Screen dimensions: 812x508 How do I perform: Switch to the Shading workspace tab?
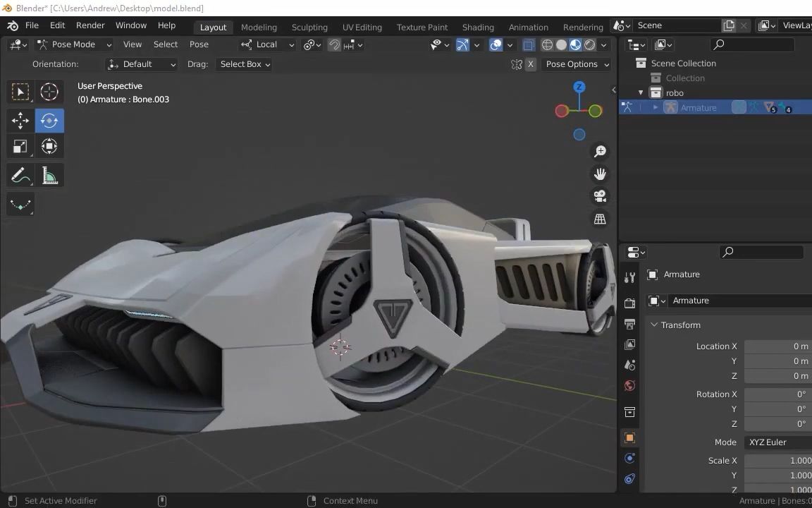[x=478, y=27]
